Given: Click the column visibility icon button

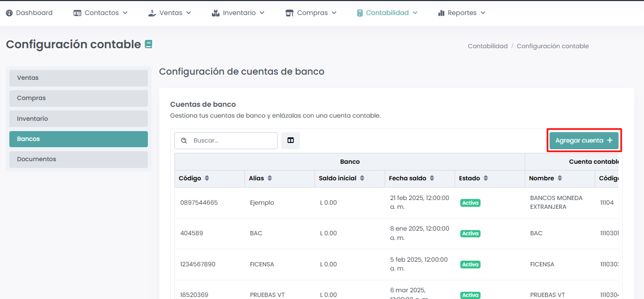Looking at the screenshot, I should [291, 140].
